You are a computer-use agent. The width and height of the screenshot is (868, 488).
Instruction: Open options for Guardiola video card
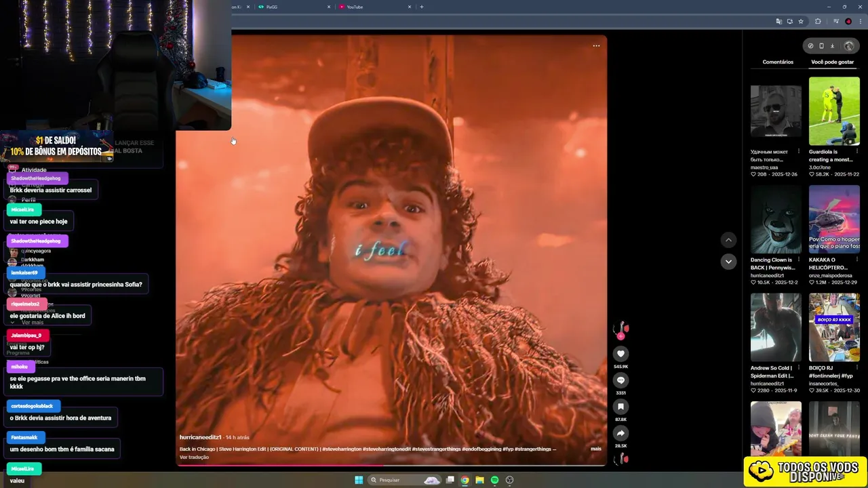[x=856, y=152]
